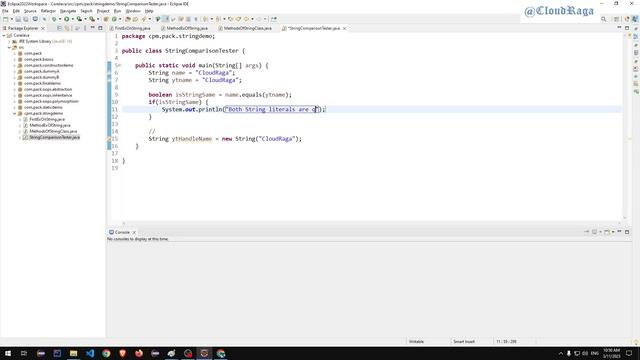Click Open Console icon in Console toolbar
Screen dimensions: 640x360
point(607,232)
